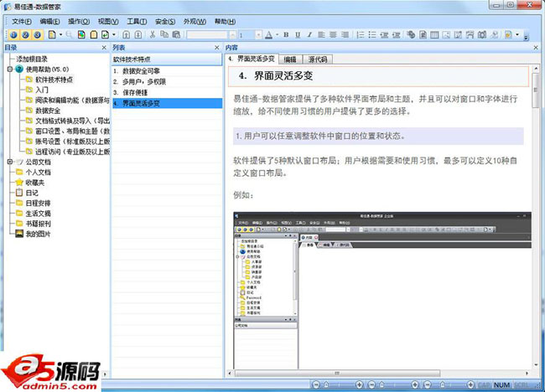Open the 编辑(E) menu
Image resolution: width=545 pixels, height=392 pixels.
(49, 22)
